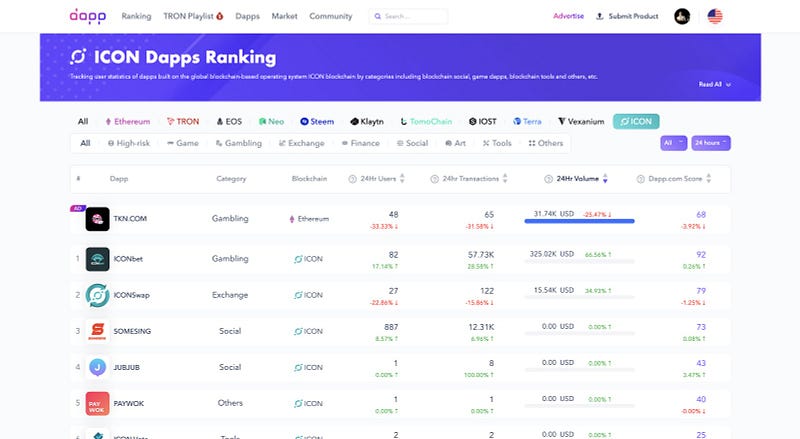The height and width of the screenshot is (439, 800).
Task: Click the Dapp.com Score info icon
Action: 640,179
